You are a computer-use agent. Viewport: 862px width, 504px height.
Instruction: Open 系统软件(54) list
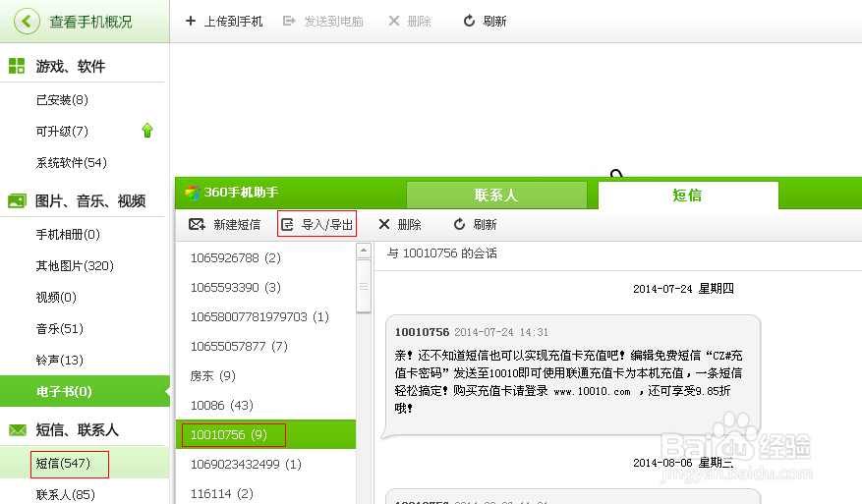72,163
